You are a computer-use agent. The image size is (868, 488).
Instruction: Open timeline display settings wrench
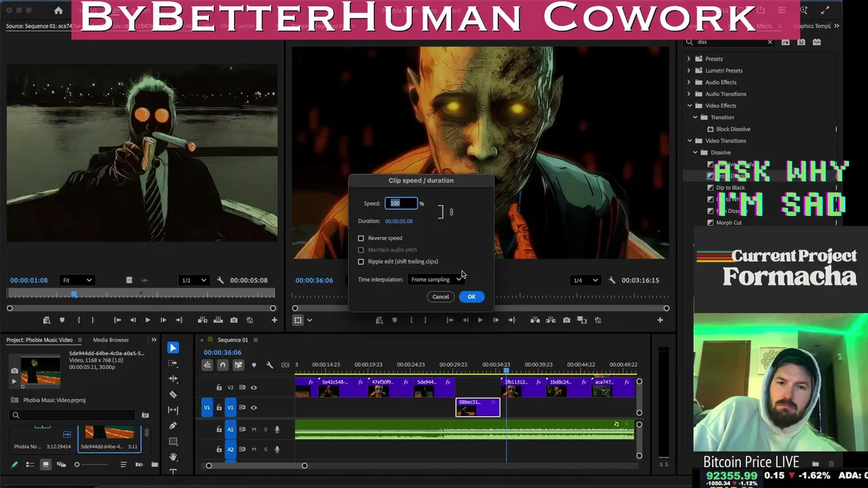coord(269,365)
